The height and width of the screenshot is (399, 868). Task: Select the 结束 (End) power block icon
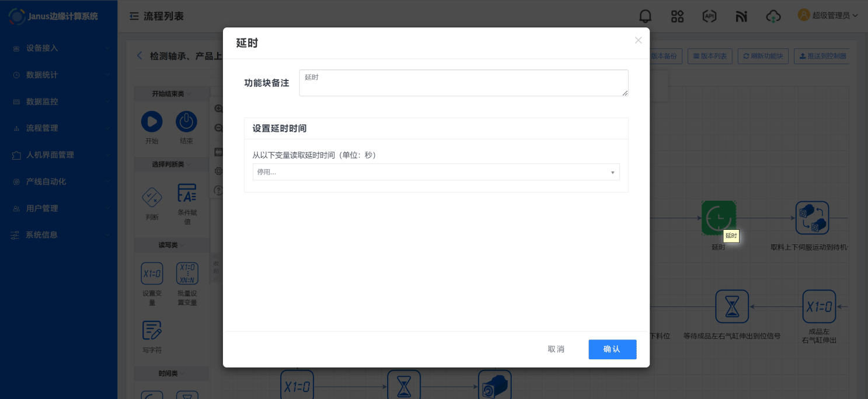186,122
